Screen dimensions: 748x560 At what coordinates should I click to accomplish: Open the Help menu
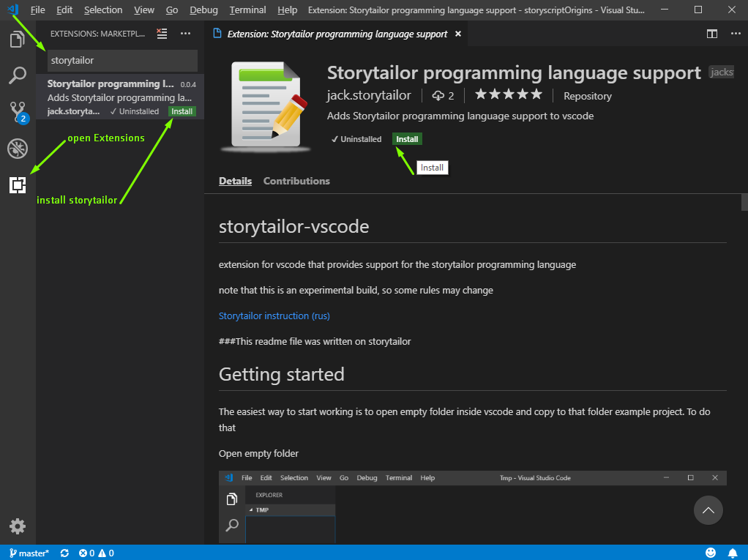click(x=287, y=10)
